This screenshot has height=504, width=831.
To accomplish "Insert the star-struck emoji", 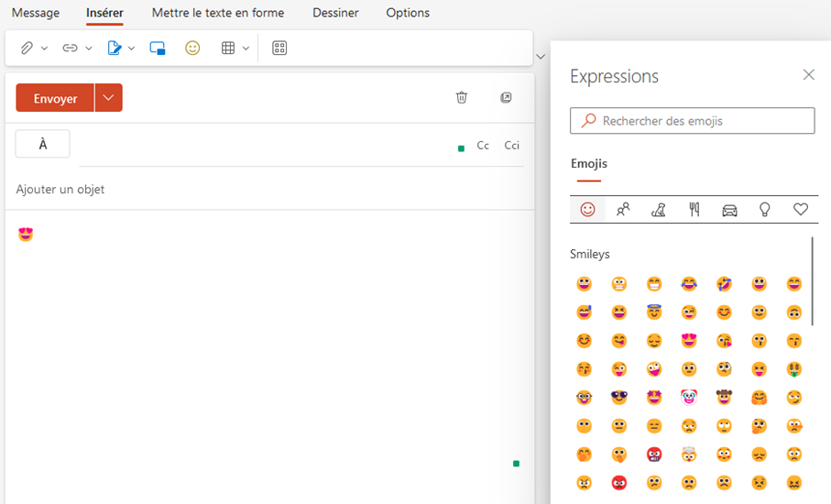I will pos(654,398).
